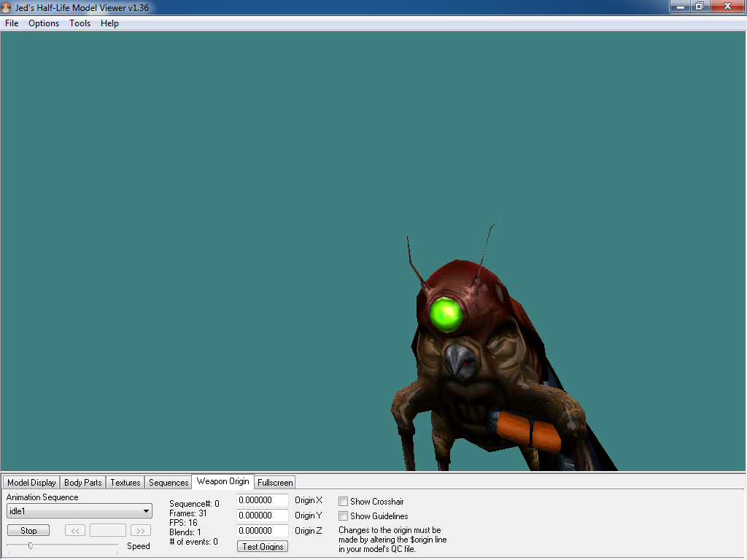Click the 'Frames: 31' text
The image size is (747, 560).
point(188,513)
